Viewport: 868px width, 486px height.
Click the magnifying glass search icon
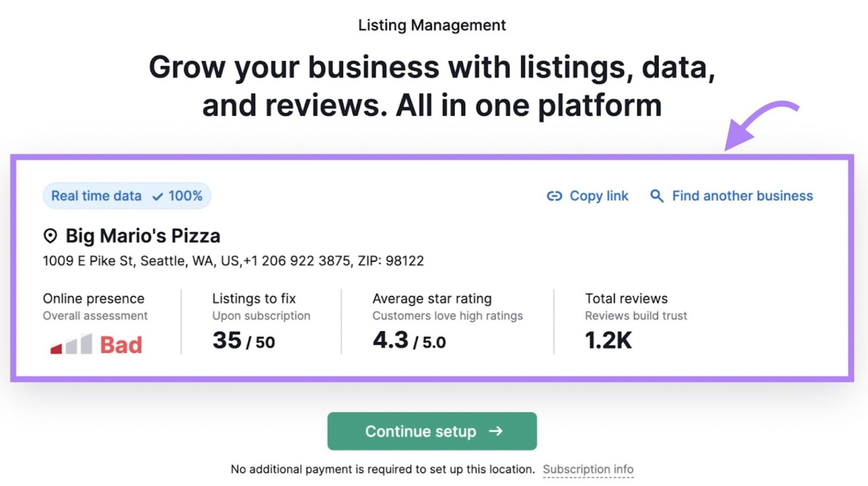[656, 196]
